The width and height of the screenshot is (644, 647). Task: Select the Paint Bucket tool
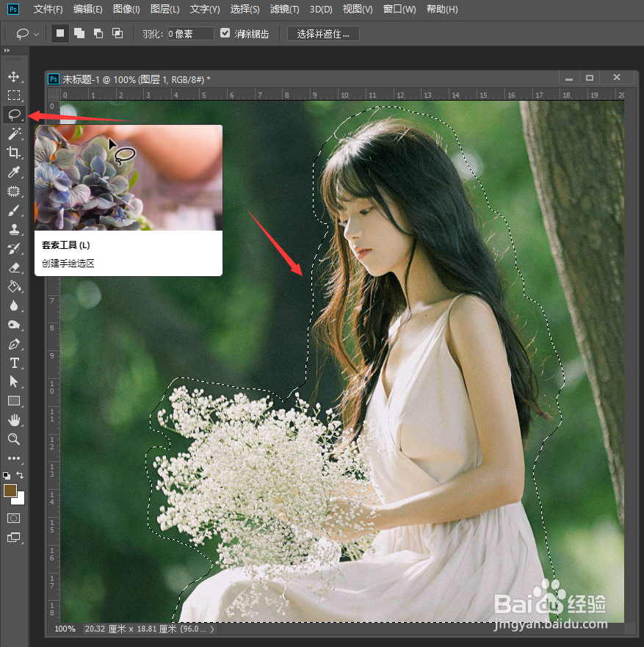tap(14, 286)
